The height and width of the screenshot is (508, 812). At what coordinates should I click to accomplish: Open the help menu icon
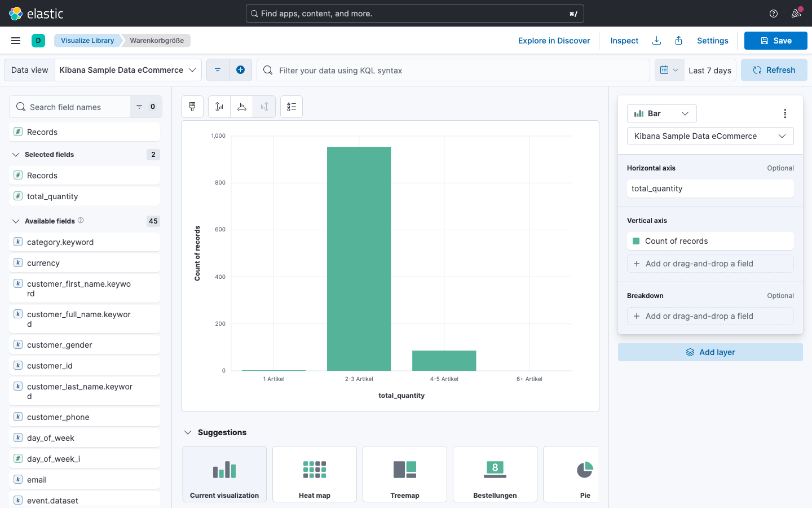pos(774,14)
